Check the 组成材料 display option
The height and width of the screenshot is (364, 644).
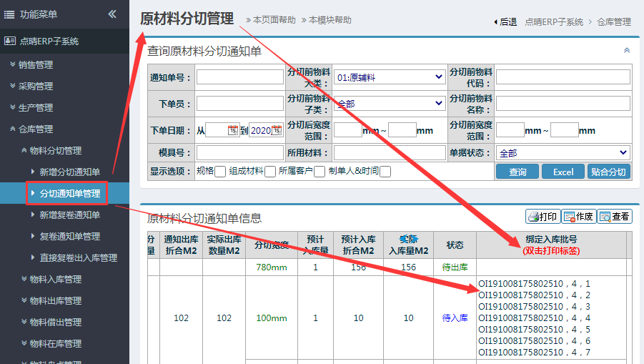270,172
